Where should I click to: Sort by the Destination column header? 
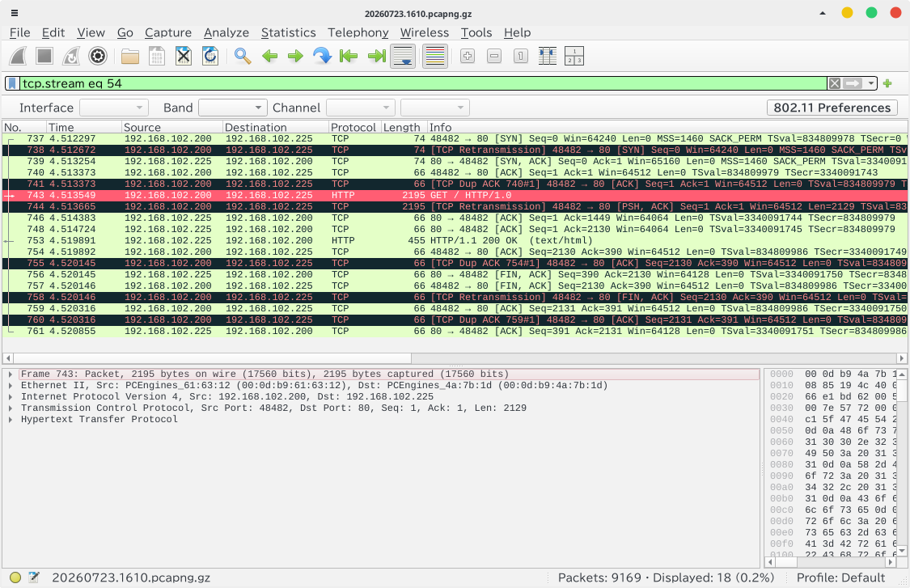coord(276,127)
